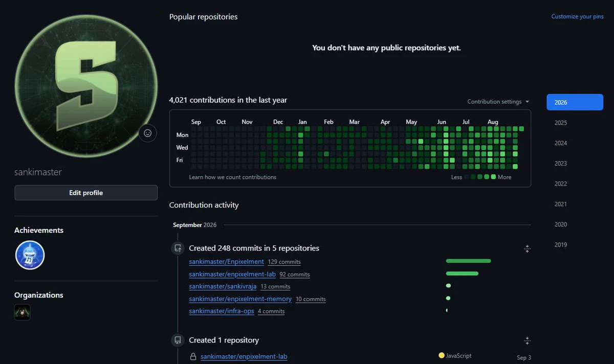Click the 4,021 contributions heading
This screenshot has height=364, width=614.
tap(228, 100)
